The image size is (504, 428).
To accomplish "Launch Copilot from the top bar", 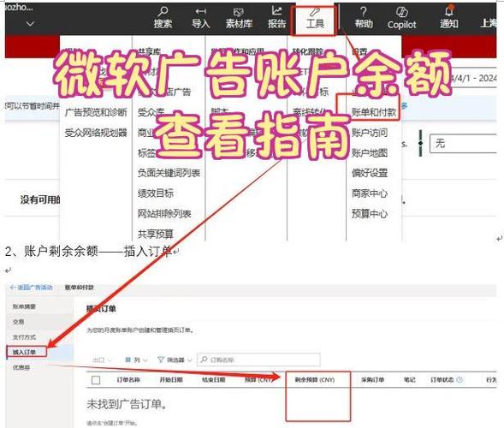I will 402,18.
